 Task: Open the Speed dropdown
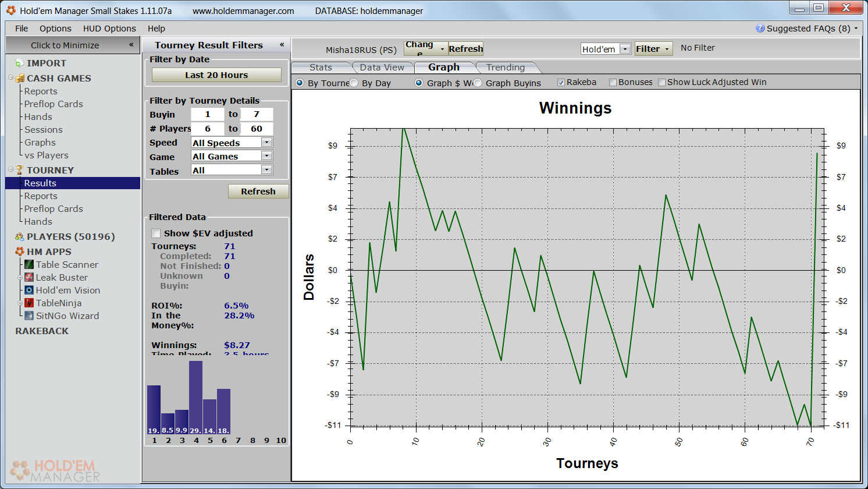coord(266,142)
